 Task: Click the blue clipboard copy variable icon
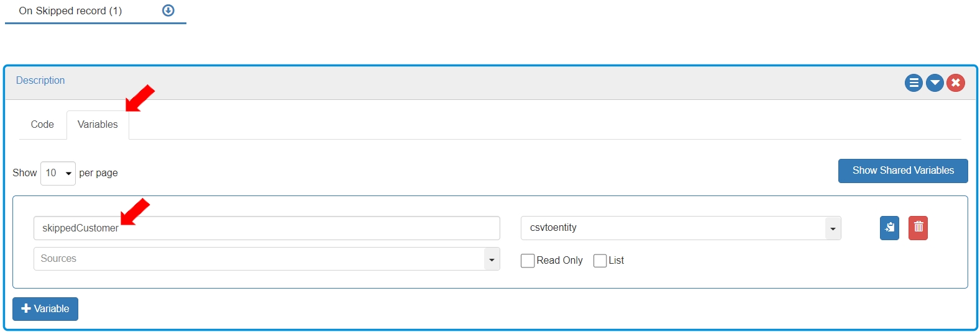pyautogui.click(x=889, y=228)
